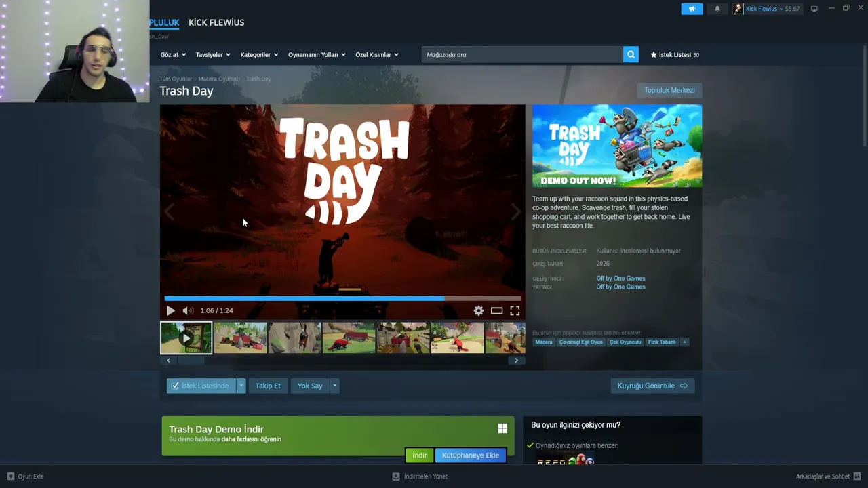Viewport: 868px width, 488px height.
Task: Open the Tavsiyeler dropdown menu
Action: (213, 54)
